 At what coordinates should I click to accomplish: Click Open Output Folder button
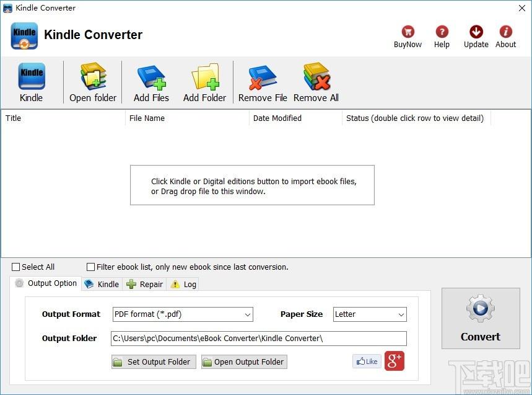[244, 362]
